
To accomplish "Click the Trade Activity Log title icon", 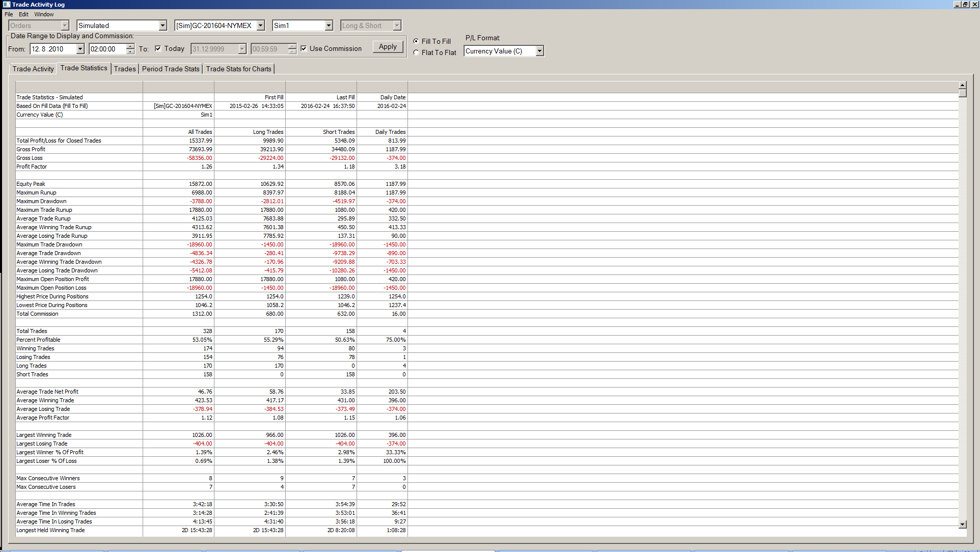I will coord(6,4).
